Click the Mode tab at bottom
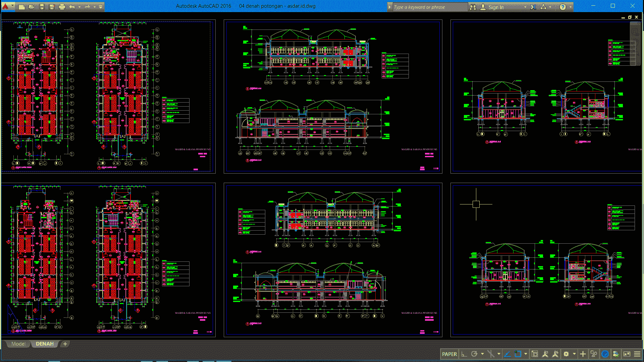 click(x=18, y=344)
